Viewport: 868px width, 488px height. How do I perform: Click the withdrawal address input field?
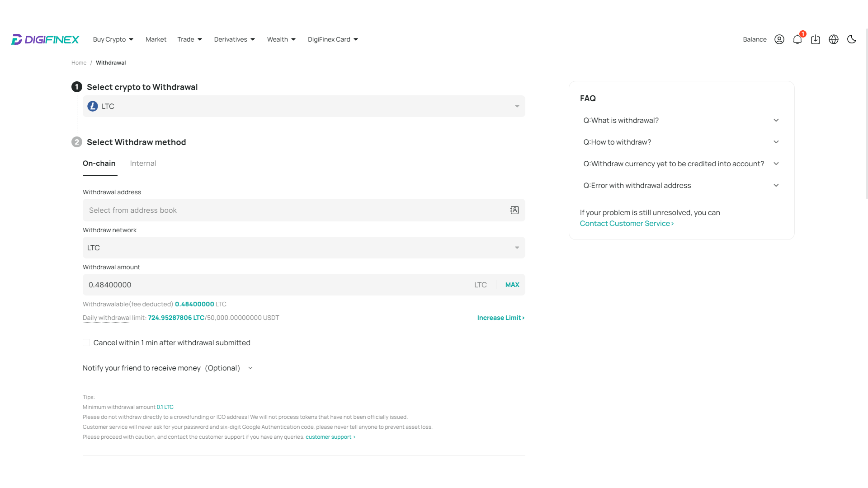click(x=303, y=210)
